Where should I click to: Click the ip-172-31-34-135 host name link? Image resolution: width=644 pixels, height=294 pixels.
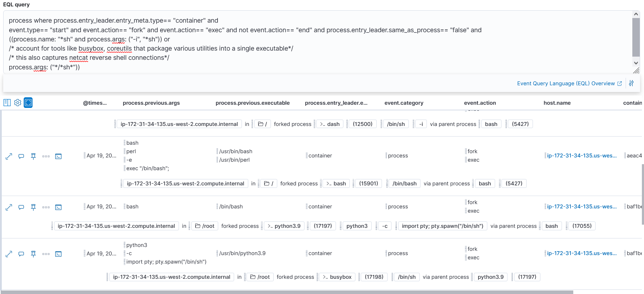pyautogui.click(x=582, y=155)
